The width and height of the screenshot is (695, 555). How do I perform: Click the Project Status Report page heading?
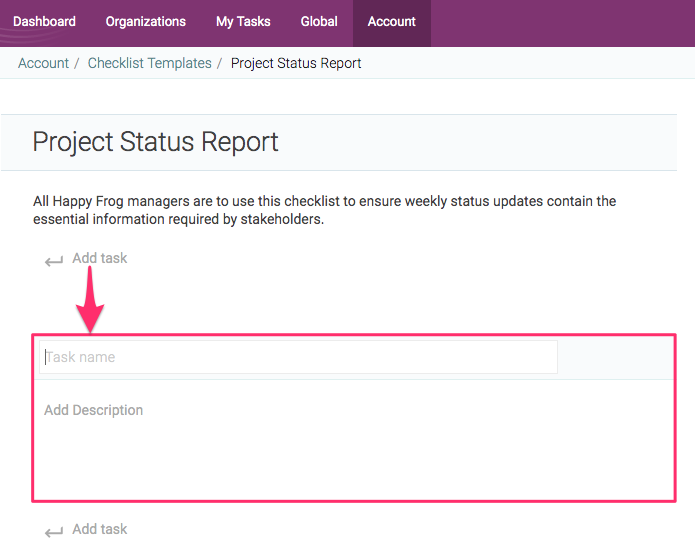(x=155, y=142)
